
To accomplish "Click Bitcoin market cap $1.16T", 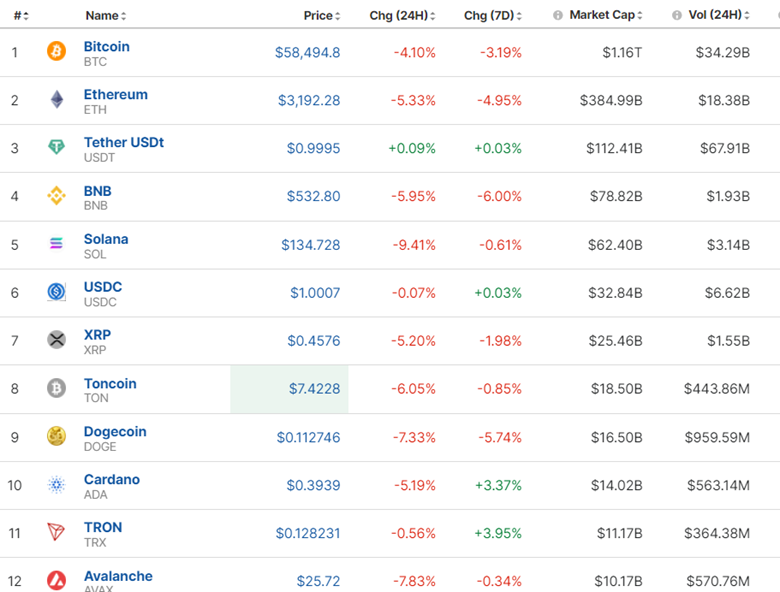I will pos(622,52).
